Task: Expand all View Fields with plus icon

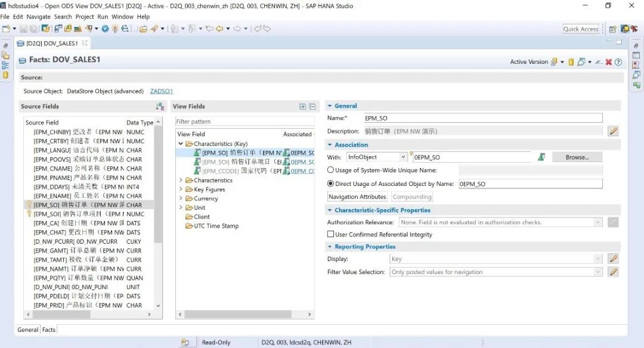Action: point(303,107)
